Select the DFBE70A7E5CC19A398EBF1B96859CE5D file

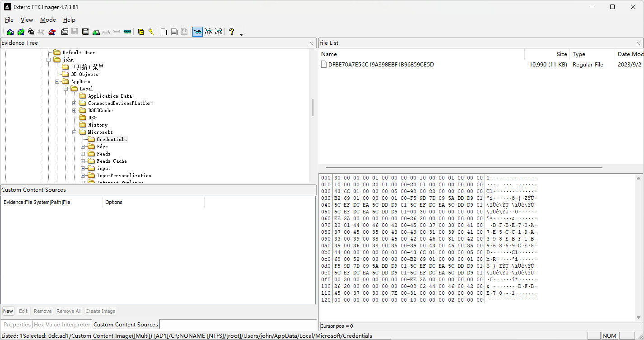[381, 65]
